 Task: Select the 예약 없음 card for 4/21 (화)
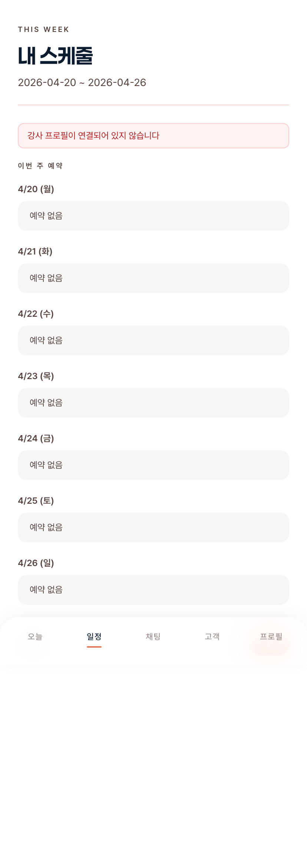coord(153,278)
